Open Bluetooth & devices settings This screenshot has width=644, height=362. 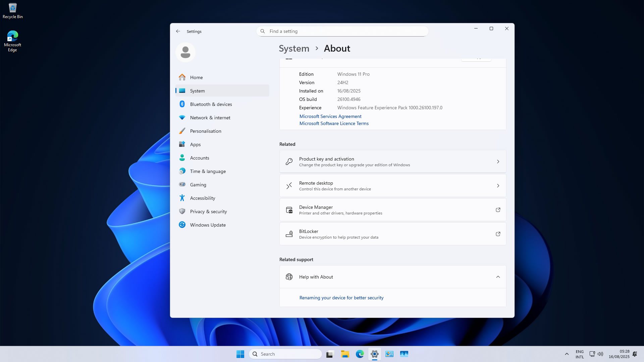222,104
